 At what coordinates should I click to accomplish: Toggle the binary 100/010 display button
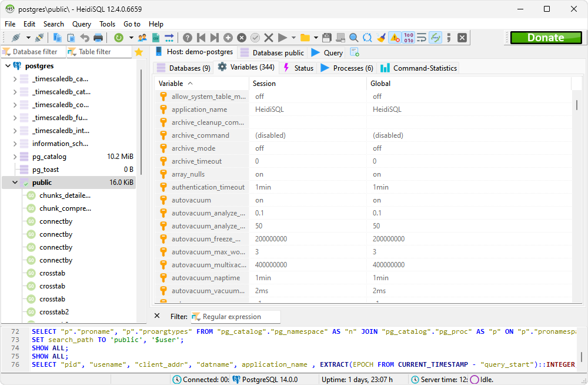tap(408, 38)
